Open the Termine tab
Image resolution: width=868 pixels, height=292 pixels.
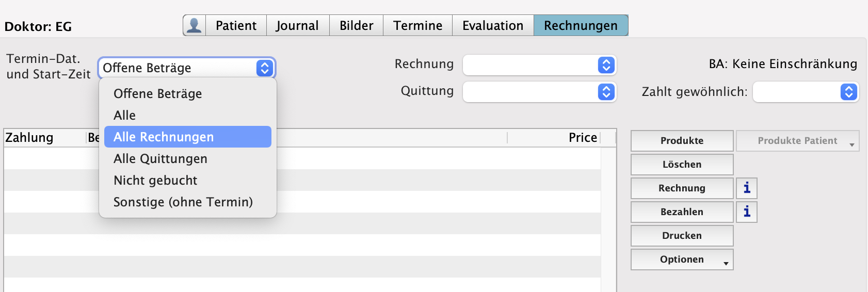pyautogui.click(x=417, y=25)
